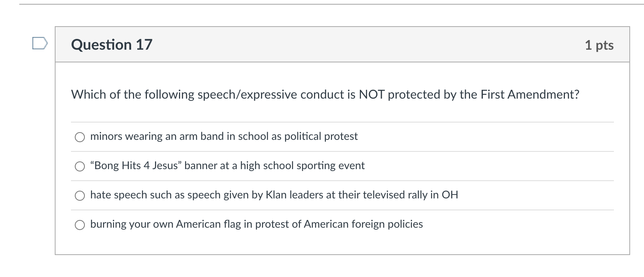Image resolution: width=644 pixels, height=277 pixels.
Task: Click the radio circle on the first answer row
Action: pyautogui.click(x=80, y=137)
